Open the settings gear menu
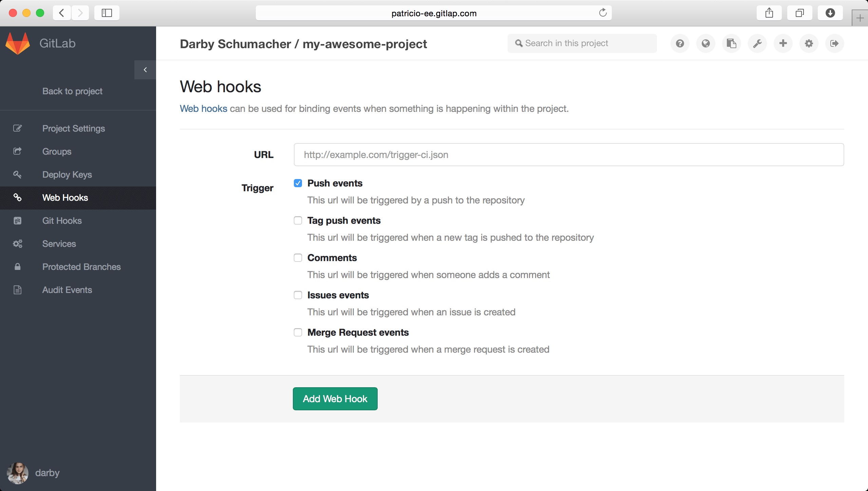Screen dimensions: 868x491 [809, 43]
